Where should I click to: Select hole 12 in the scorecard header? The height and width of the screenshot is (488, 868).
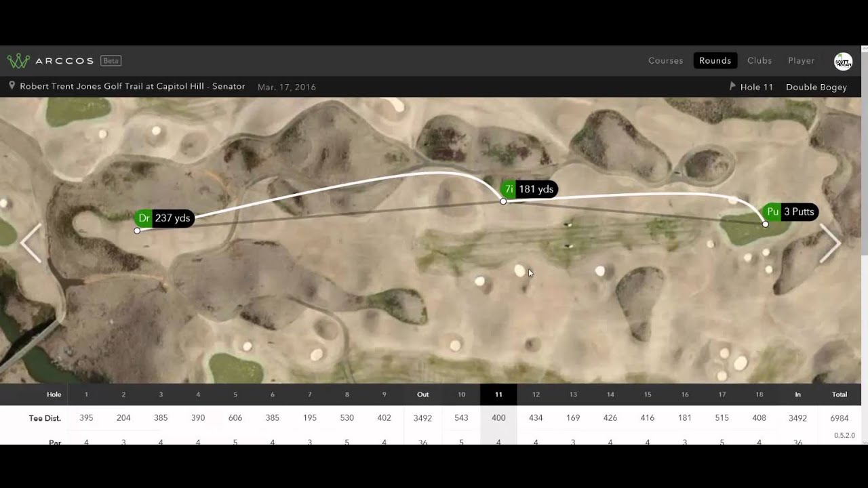coord(536,394)
